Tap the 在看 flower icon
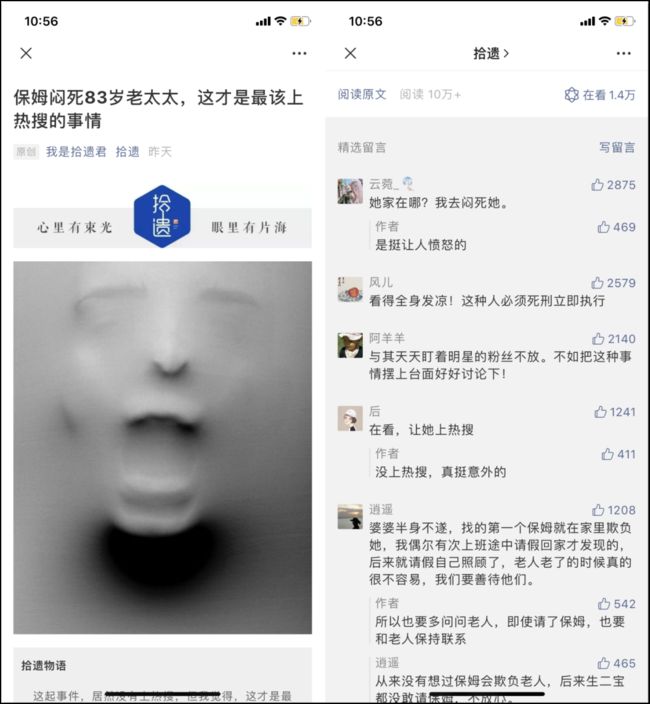The height and width of the screenshot is (704, 650). 571,95
